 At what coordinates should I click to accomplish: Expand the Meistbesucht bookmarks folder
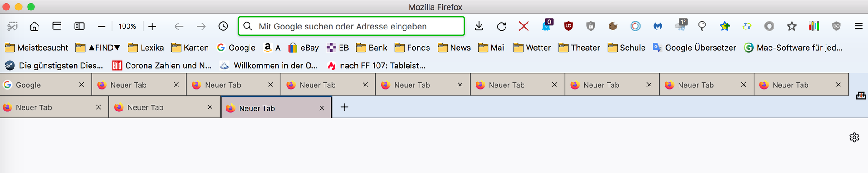pos(37,48)
